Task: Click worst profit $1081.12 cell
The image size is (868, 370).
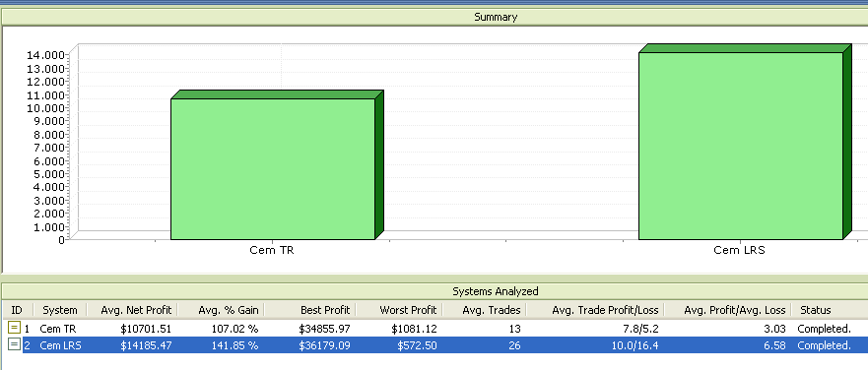Action: 414,329
